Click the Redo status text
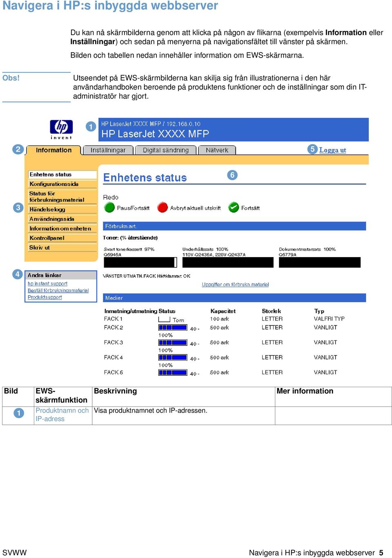 (111, 197)
